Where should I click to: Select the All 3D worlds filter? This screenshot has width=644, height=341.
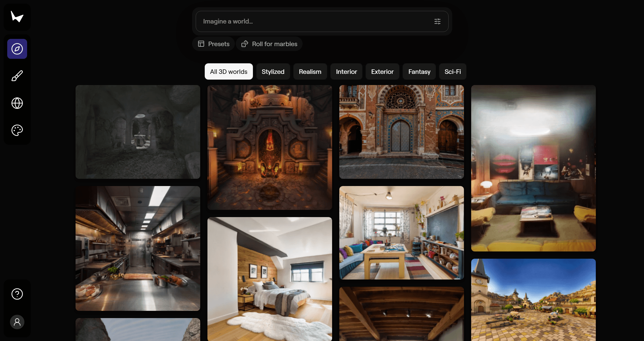click(x=229, y=72)
